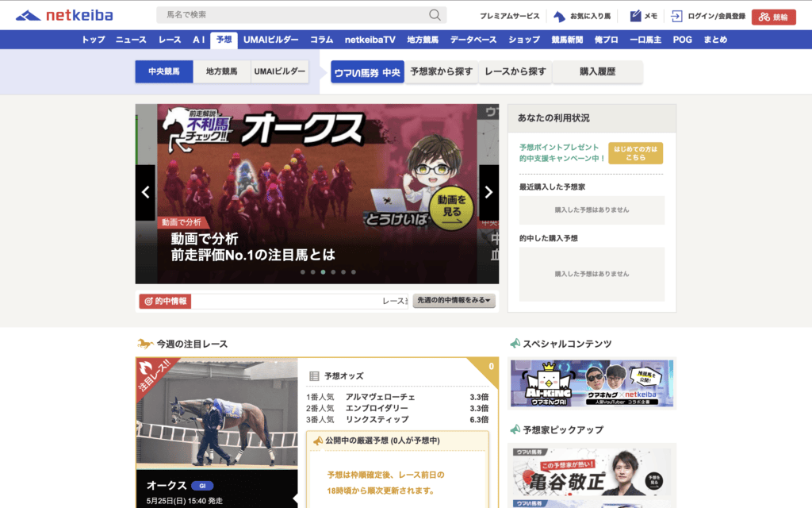Image resolution: width=812 pixels, height=508 pixels.
Task: Select the UMAIビルダー sub-tab
Action: [x=280, y=71]
